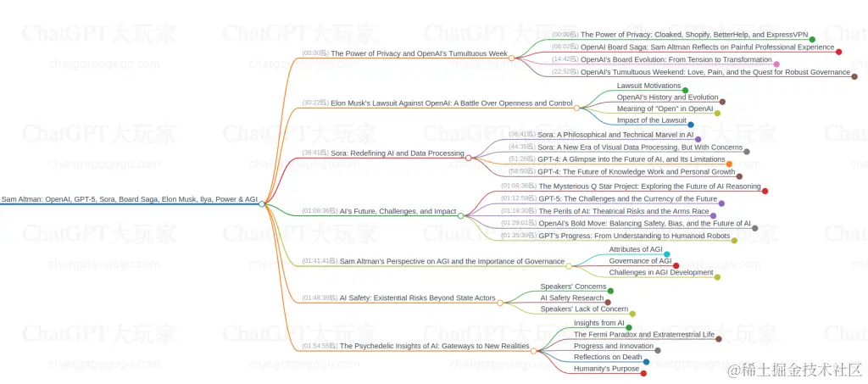This screenshot has width=868, height=384.
Task: Click the blue dot after Impact of the Lawsuit
Action: pos(691,125)
